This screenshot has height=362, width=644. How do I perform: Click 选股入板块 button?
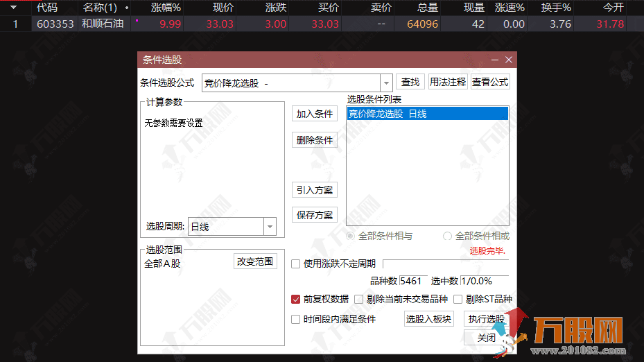pyautogui.click(x=429, y=319)
